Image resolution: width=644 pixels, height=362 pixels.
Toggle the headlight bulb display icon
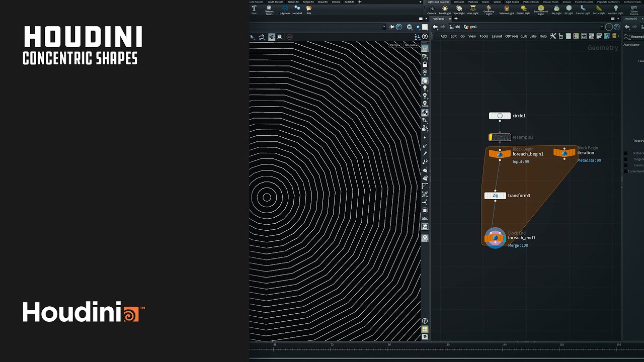tap(425, 88)
